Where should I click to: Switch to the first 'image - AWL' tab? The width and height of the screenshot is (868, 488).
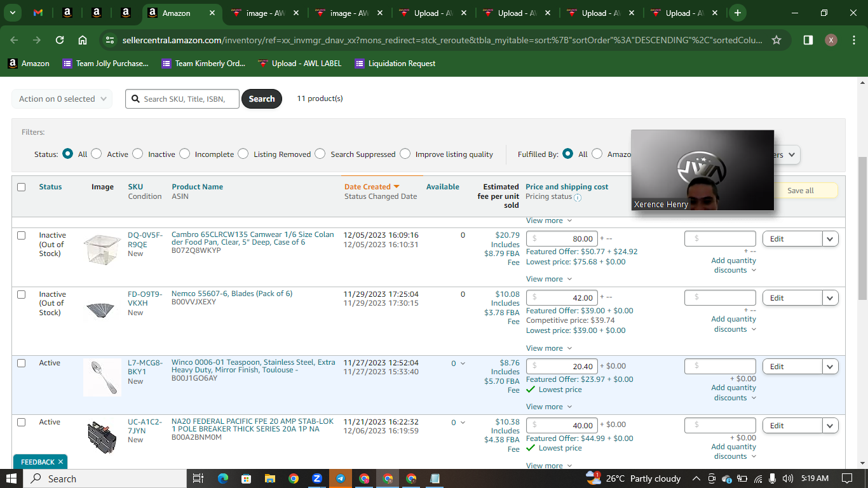(x=265, y=13)
